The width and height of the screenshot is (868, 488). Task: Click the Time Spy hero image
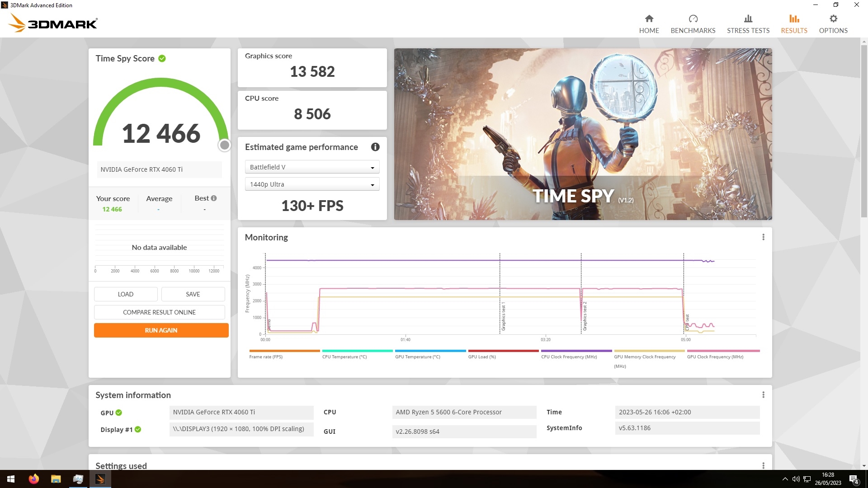point(583,134)
